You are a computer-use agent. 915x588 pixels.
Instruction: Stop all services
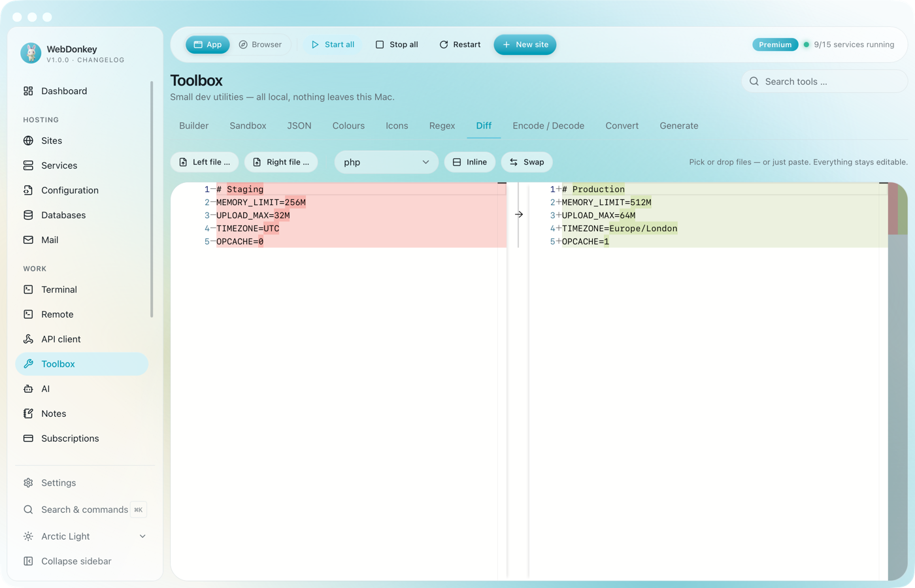click(x=397, y=44)
